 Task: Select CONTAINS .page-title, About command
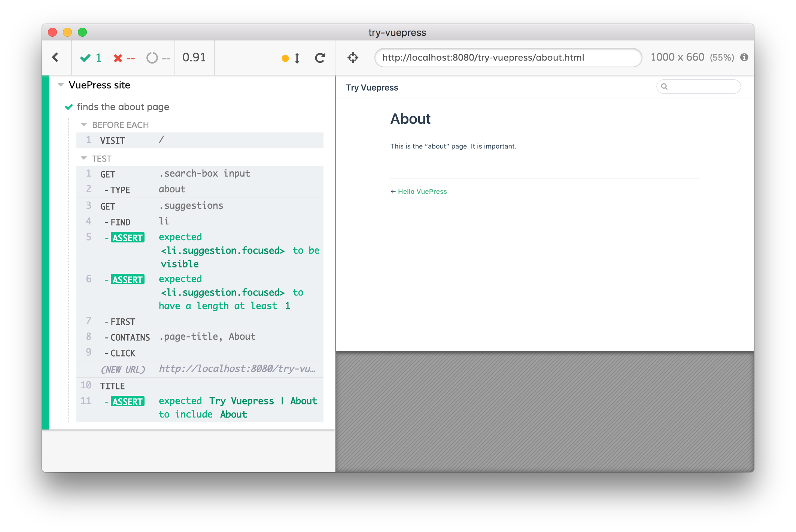pyautogui.click(x=200, y=337)
